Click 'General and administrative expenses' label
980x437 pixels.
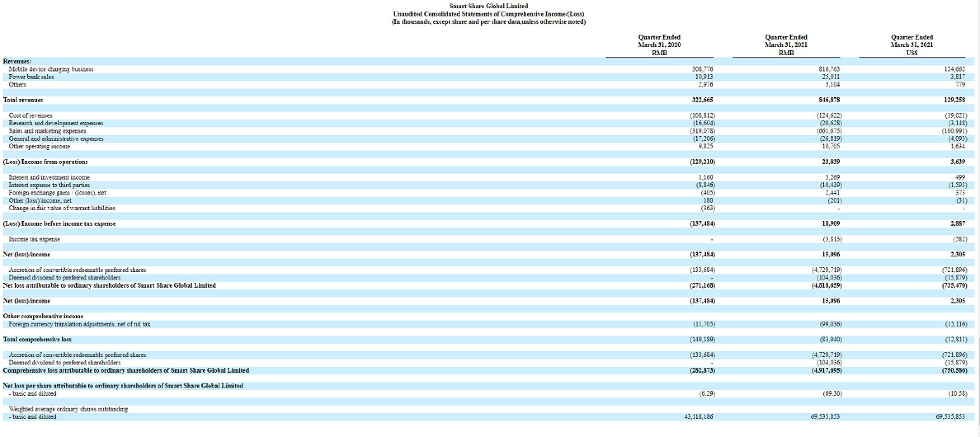[56, 139]
